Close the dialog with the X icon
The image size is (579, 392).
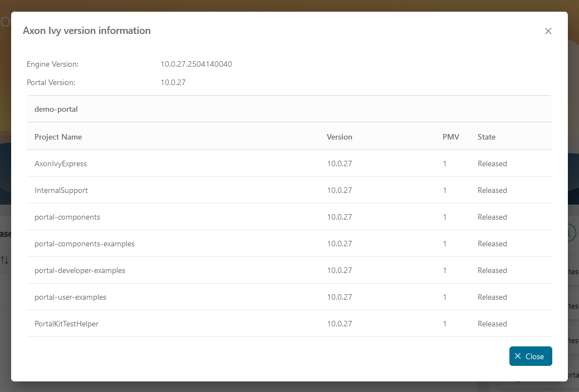click(x=548, y=31)
